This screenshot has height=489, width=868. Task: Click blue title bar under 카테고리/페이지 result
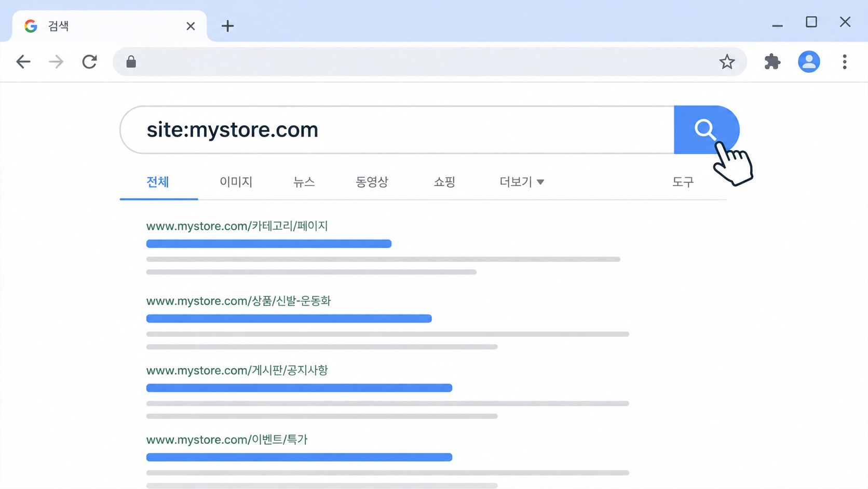[269, 244]
